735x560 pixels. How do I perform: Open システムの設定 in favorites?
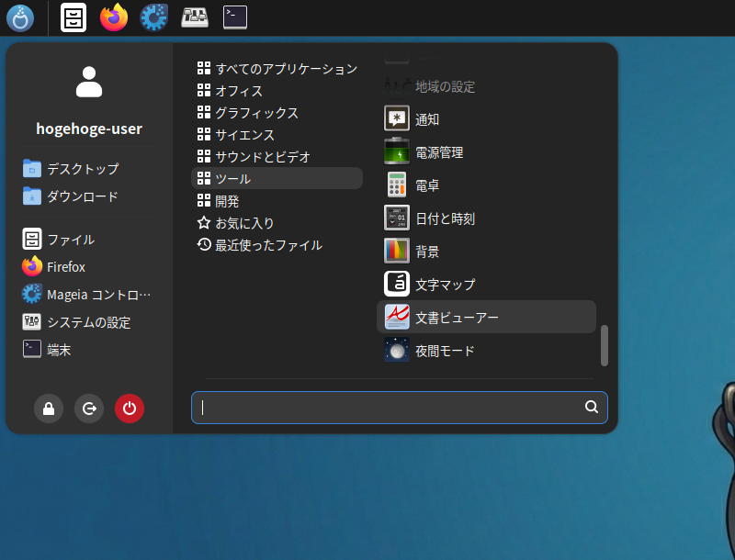point(76,322)
